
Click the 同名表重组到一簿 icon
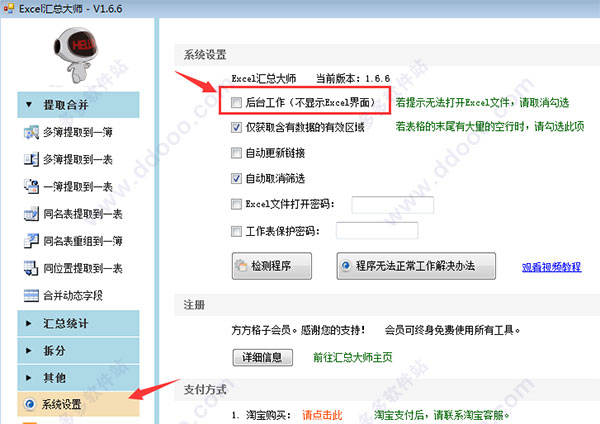pos(31,241)
